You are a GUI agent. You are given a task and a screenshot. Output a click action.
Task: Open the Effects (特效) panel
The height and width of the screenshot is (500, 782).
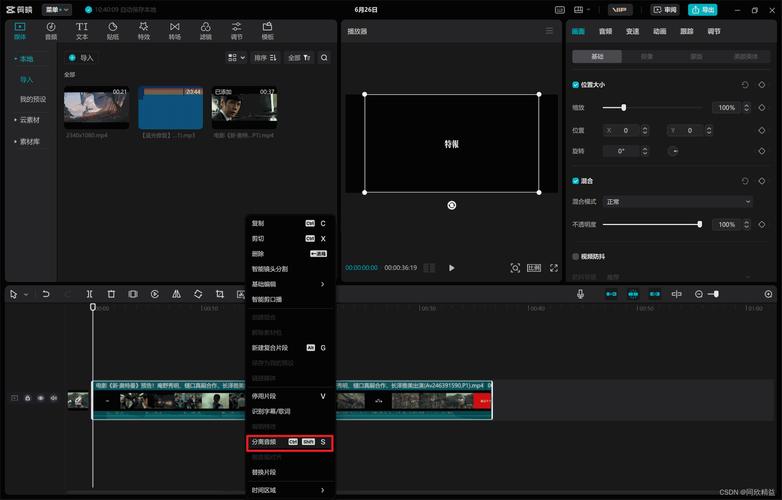pyautogui.click(x=143, y=30)
